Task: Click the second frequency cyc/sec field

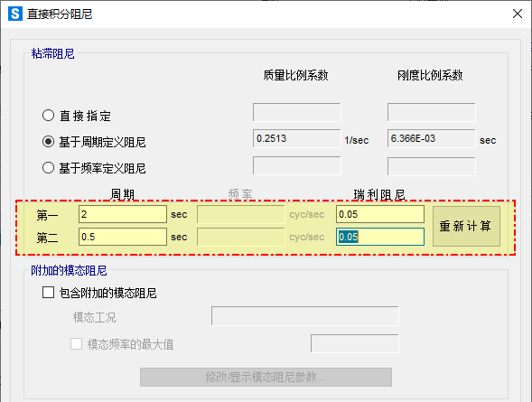Action: coord(241,237)
